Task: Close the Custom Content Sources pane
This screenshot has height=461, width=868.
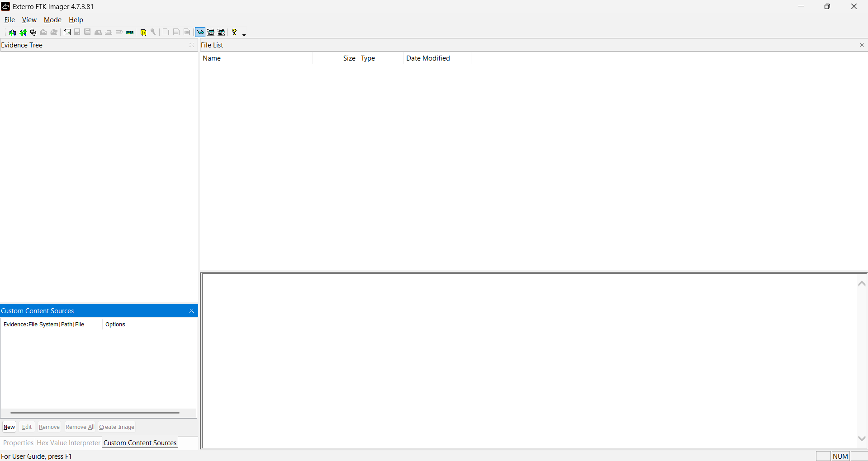Action: pyautogui.click(x=191, y=311)
